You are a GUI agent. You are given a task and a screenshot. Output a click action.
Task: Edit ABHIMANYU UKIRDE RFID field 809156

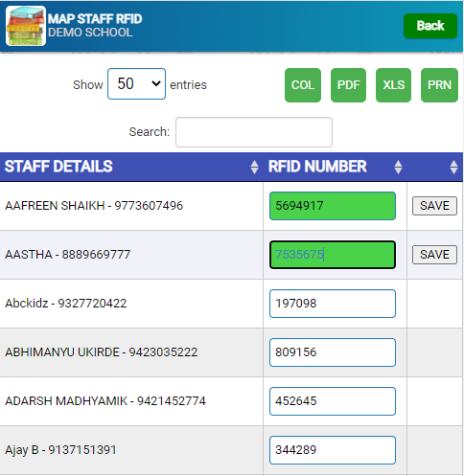pos(333,352)
